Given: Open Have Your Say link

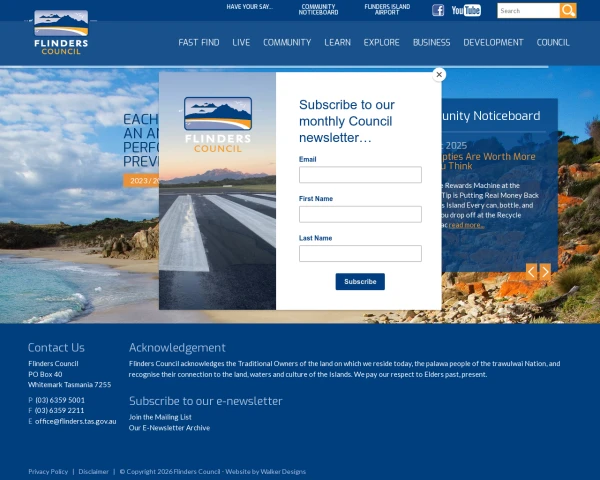Looking at the screenshot, I should tap(249, 7).
